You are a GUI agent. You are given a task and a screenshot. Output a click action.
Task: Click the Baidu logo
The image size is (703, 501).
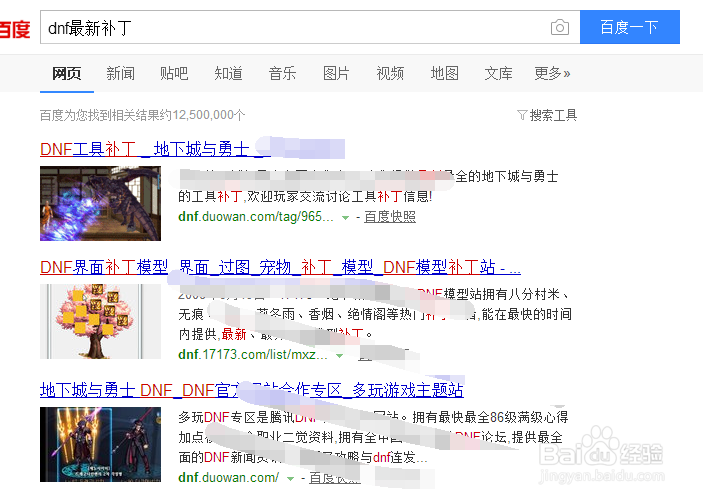14,29
